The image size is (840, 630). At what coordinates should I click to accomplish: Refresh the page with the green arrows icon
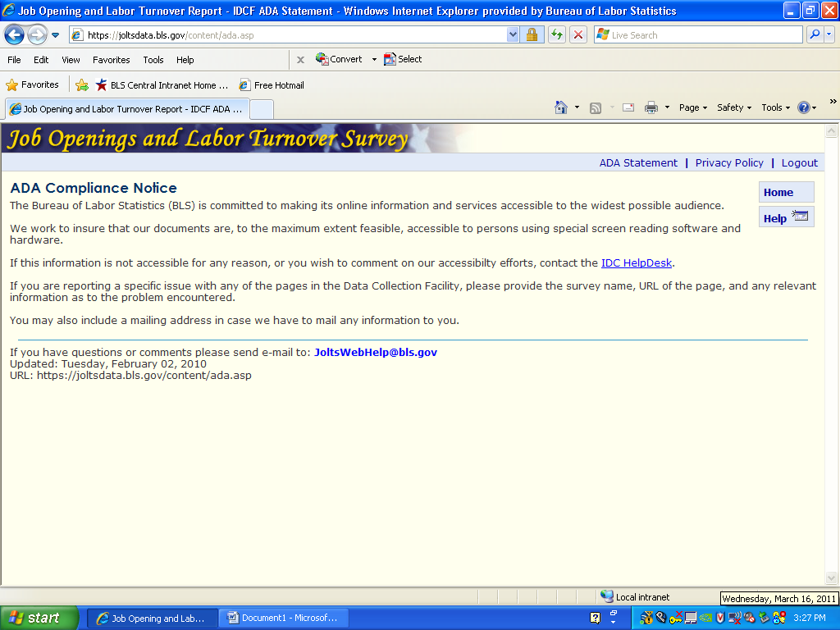[557, 35]
